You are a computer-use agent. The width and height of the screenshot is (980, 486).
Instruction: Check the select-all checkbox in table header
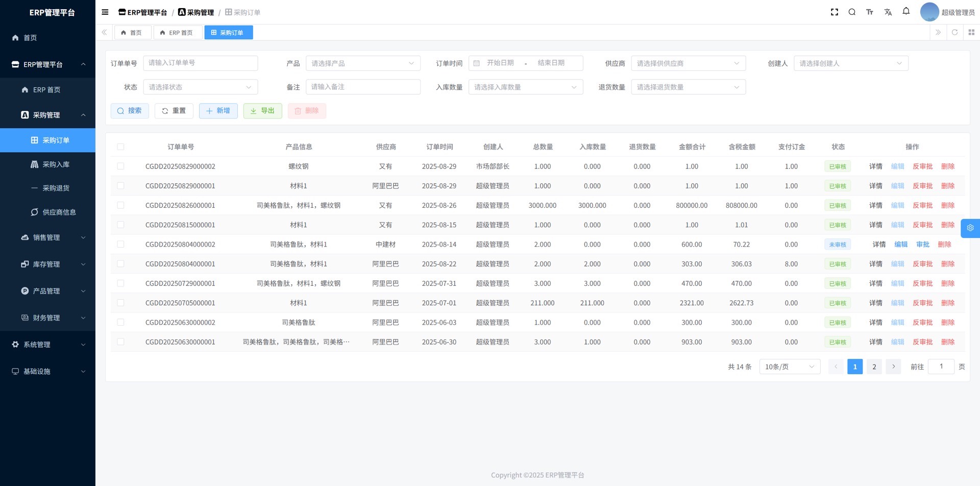tap(120, 147)
